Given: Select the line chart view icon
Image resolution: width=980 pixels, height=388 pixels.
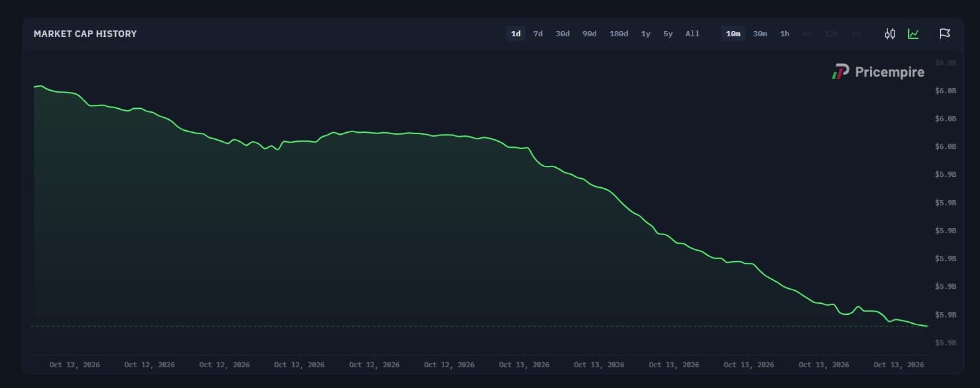Looking at the screenshot, I should 913,34.
